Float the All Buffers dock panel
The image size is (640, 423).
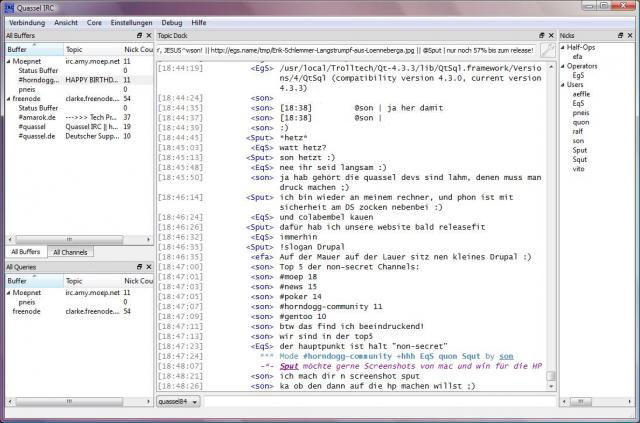(140, 36)
